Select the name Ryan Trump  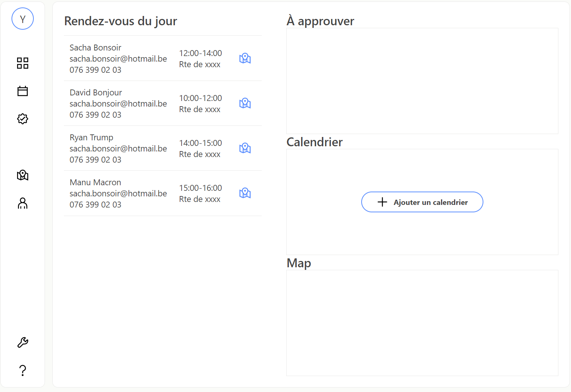91,137
